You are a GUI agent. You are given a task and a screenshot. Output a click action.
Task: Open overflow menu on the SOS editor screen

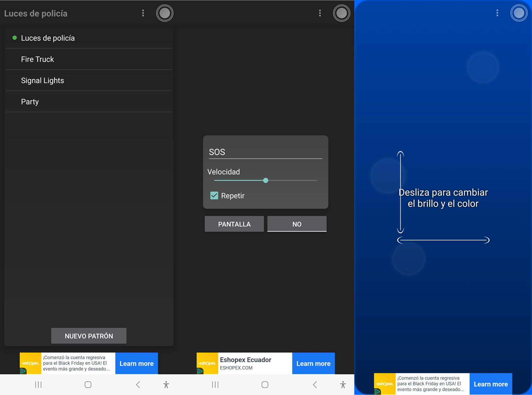pyautogui.click(x=320, y=13)
